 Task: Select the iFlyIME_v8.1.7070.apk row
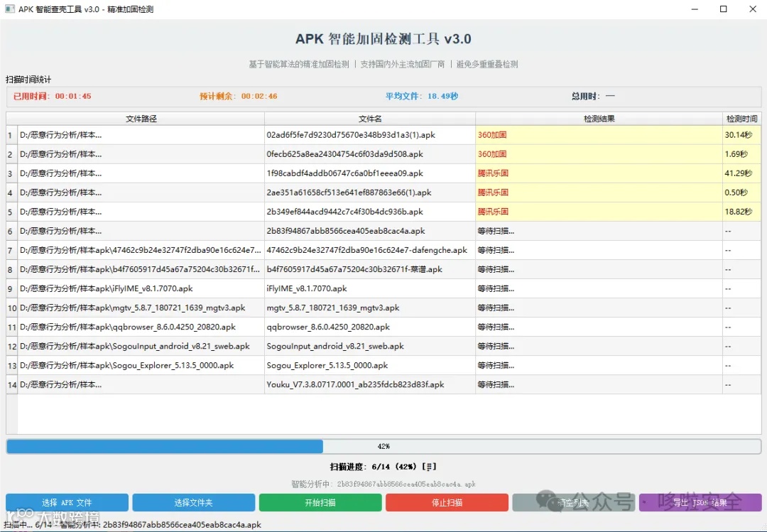355,288
